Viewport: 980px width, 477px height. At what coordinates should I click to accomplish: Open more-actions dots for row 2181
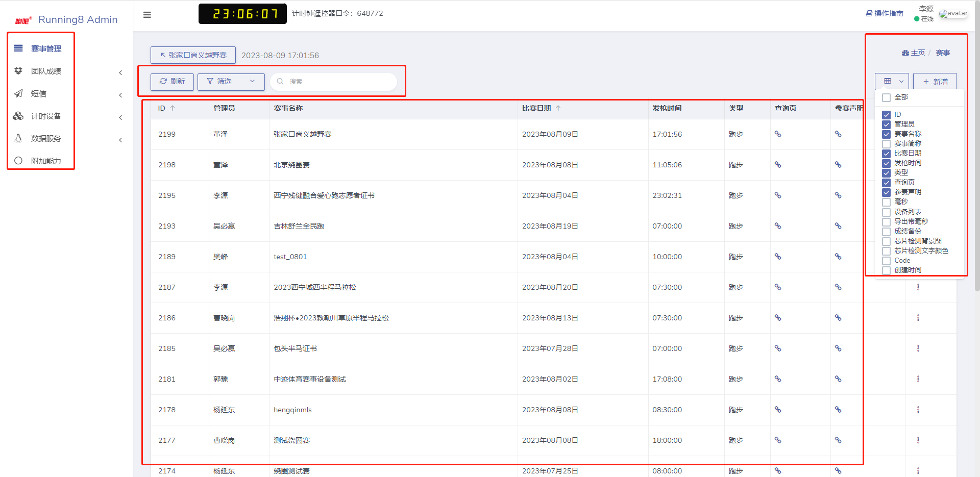click(918, 379)
